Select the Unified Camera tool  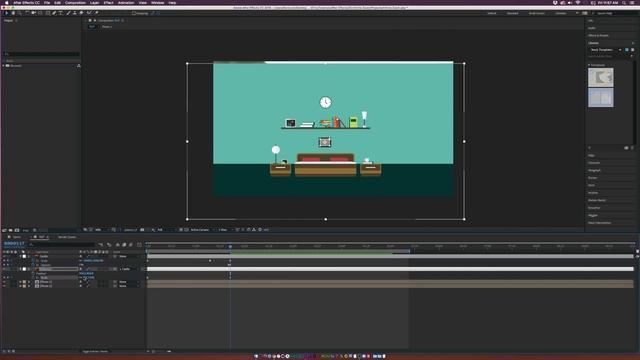coord(33,13)
